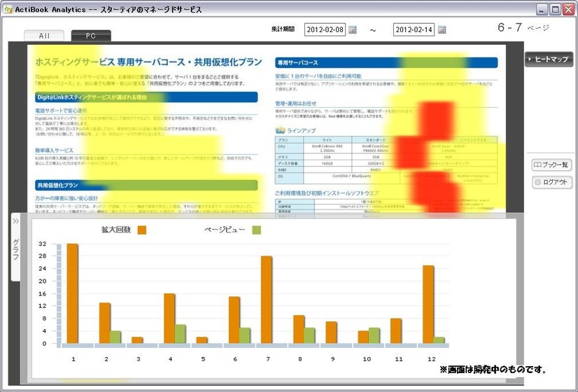Click the ページビュー legend label

pyautogui.click(x=225, y=230)
